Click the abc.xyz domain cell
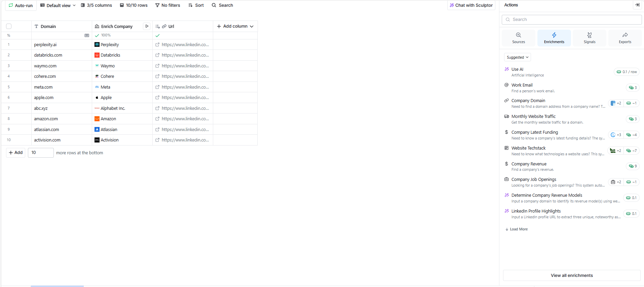644x287 pixels. (62, 108)
